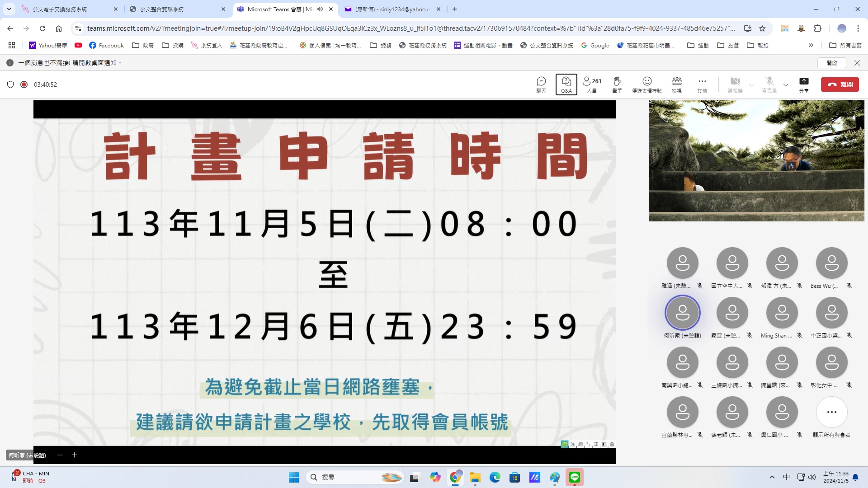This screenshot has height=488, width=868.
Task: Open the emoji reactions picker
Action: 646,84
